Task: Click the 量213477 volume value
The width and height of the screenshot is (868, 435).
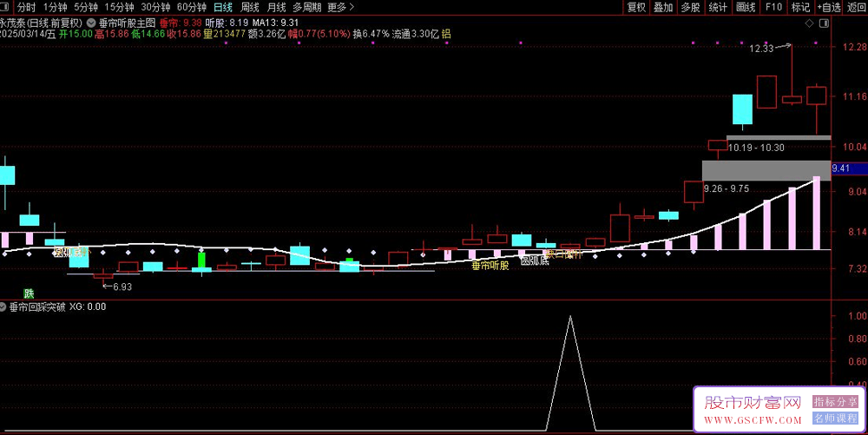Action: click(224, 35)
